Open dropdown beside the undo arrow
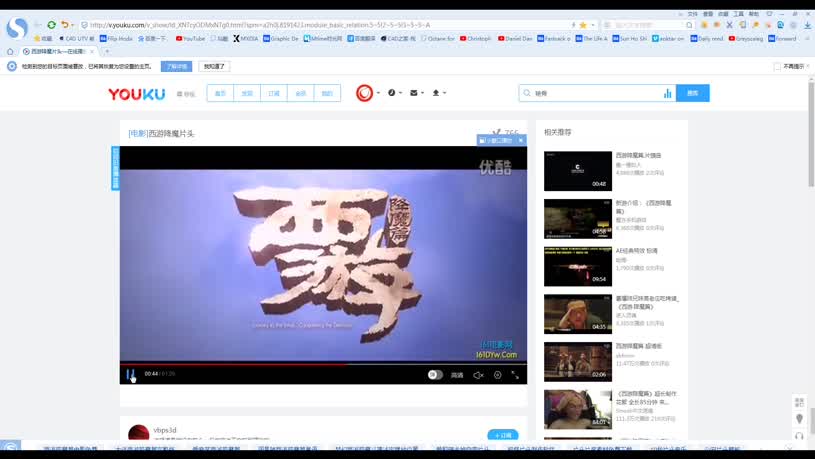This screenshot has height=459, width=815. 72,25
